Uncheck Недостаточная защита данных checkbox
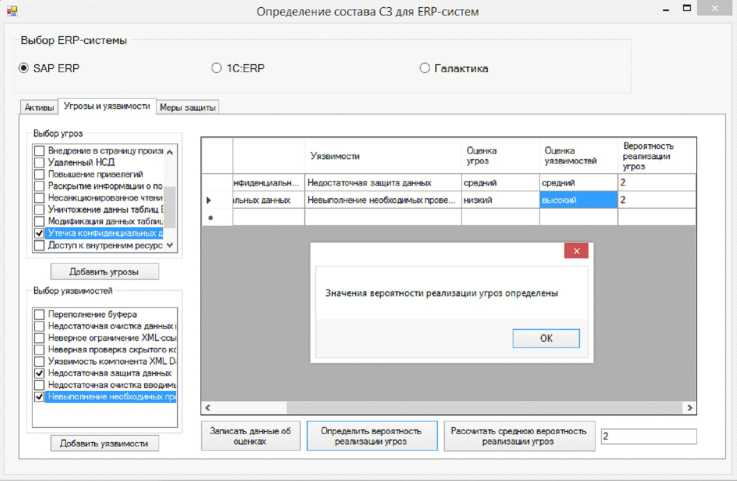The width and height of the screenshot is (737, 481). pyautogui.click(x=39, y=373)
